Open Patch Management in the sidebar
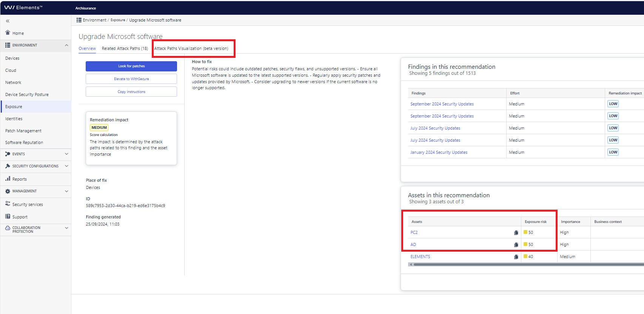 (23, 131)
